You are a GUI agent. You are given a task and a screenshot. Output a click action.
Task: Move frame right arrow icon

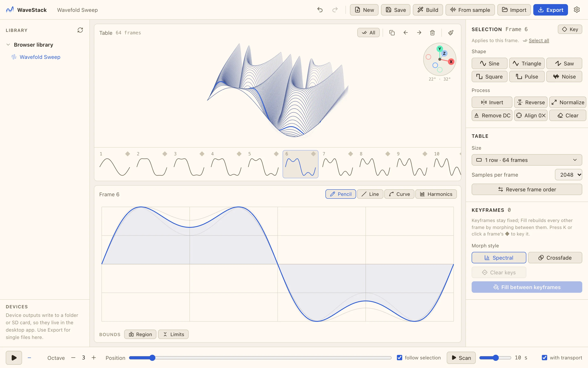(419, 33)
